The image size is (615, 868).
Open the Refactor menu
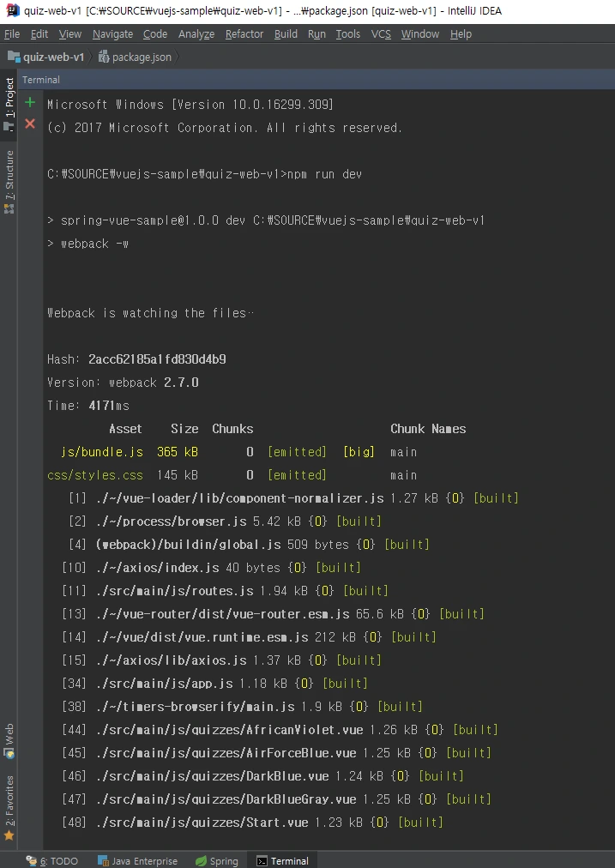click(244, 34)
